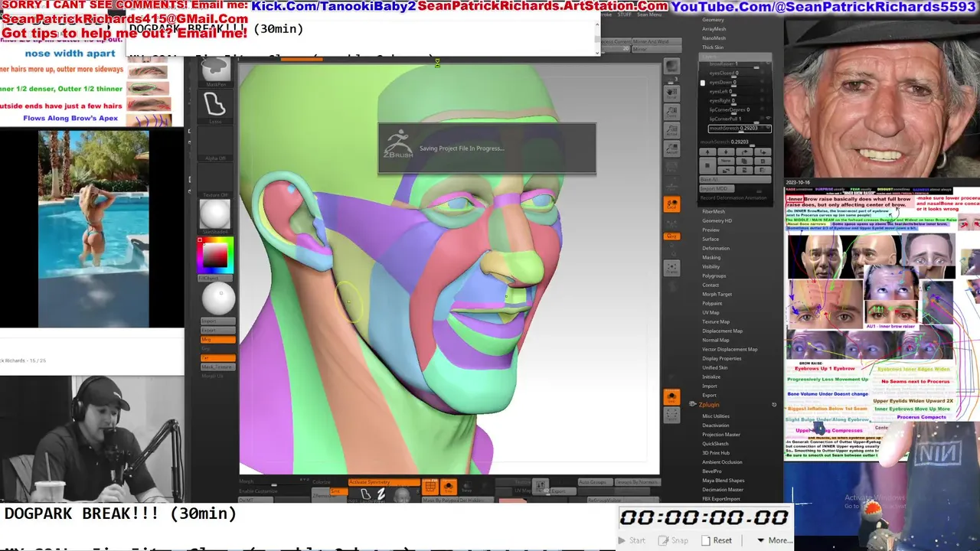Expand the ArrayMesh subpalette
The image size is (980, 551).
[x=714, y=29]
